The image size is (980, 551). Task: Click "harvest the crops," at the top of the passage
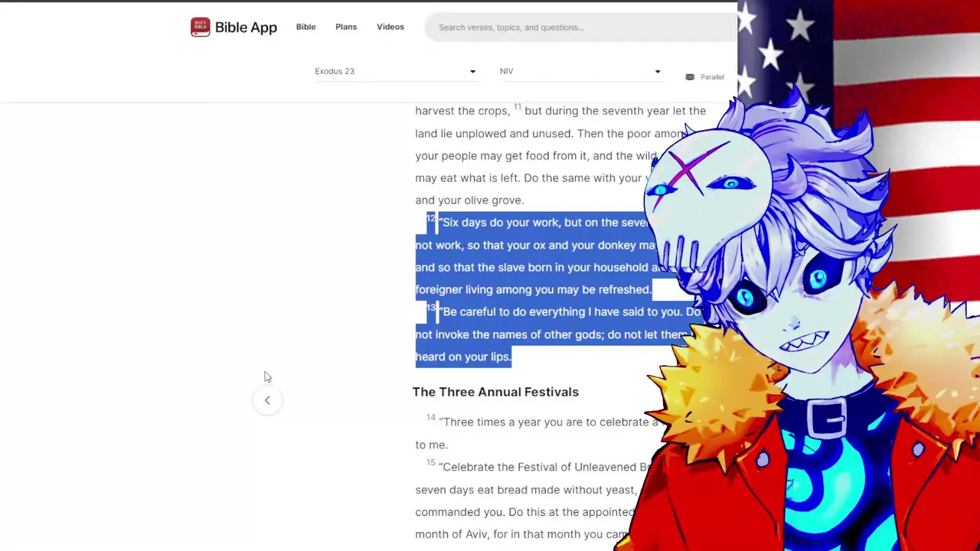pos(462,111)
